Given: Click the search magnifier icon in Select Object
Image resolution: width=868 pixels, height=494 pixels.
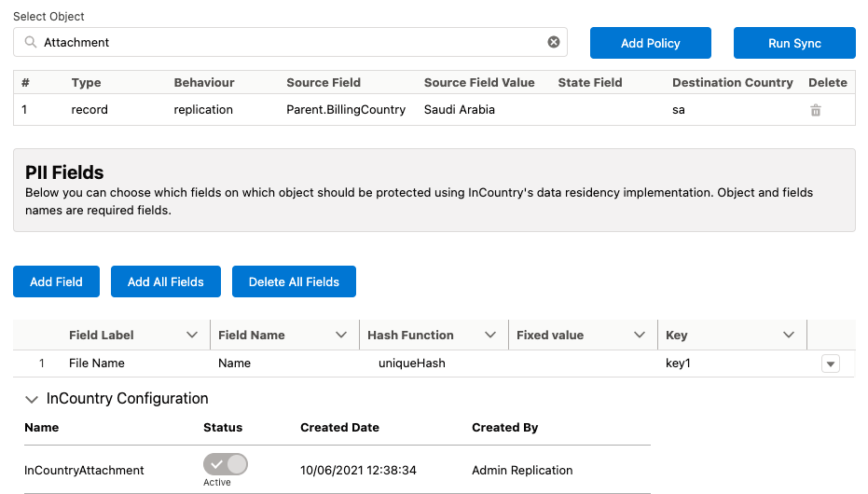Looking at the screenshot, I should 31,43.
